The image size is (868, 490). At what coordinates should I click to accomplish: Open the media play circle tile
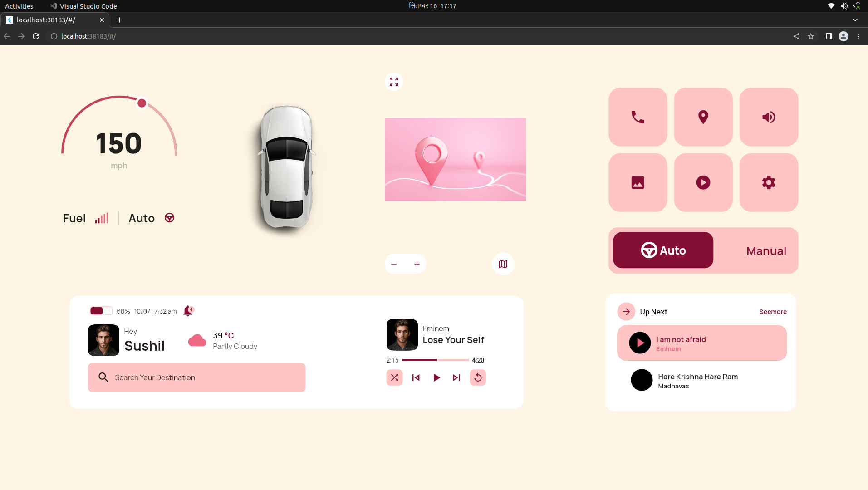tap(703, 182)
